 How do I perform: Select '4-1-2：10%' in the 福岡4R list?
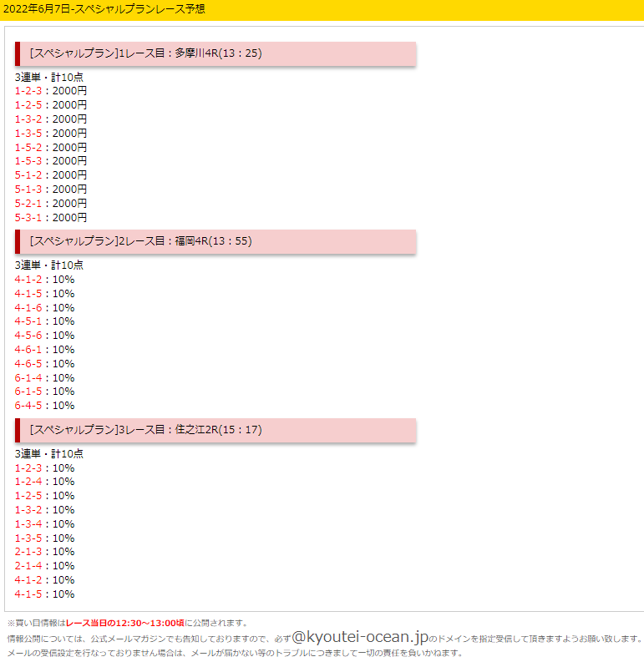45,280
